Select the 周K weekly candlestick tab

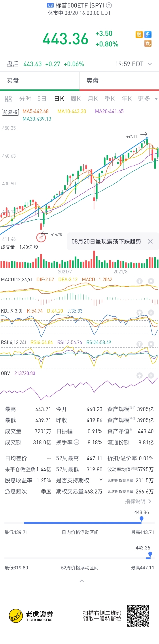point(76,99)
